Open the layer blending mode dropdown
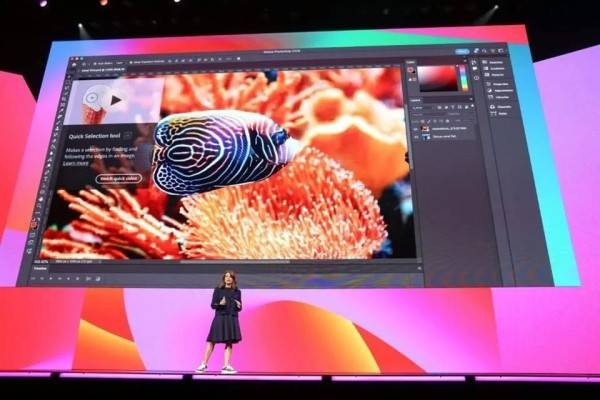This screenshot has width=600, height=400. [429, 114]
